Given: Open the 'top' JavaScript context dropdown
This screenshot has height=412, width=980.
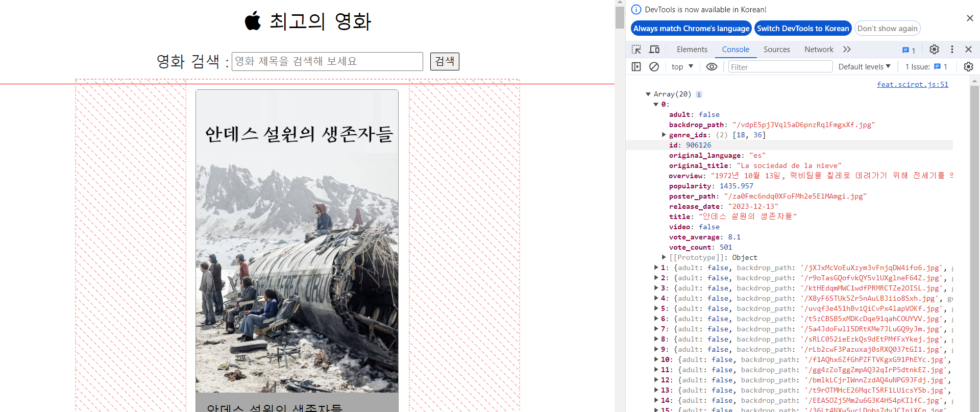Looking at the screenshot, I should (682, 67).
